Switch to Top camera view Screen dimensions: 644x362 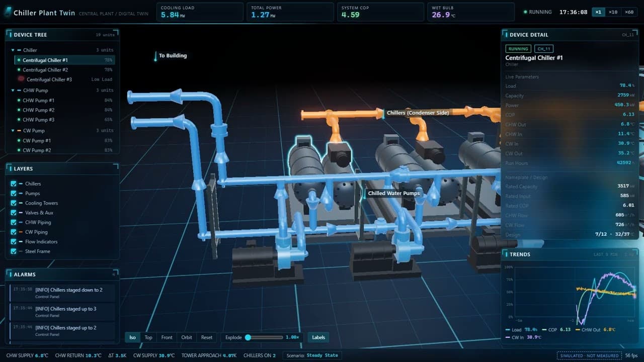pyautogui.click(x=148, y=337)
